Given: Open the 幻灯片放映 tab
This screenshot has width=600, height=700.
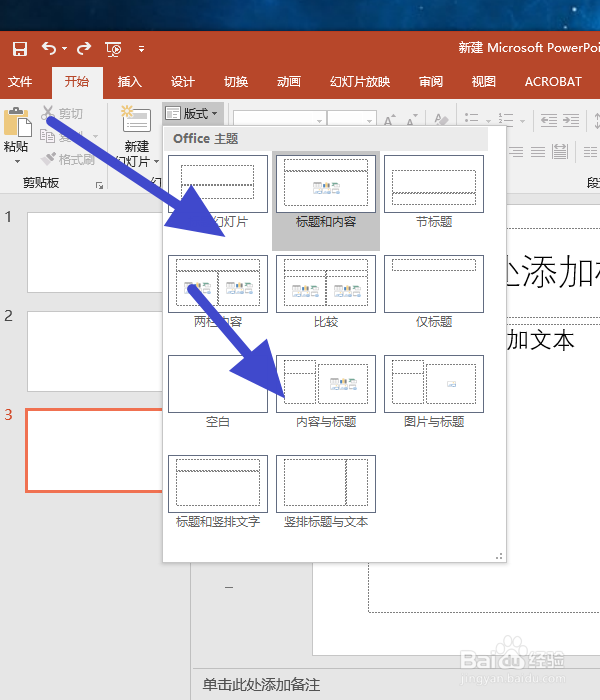Looking at the screenshot, I should pyautogui.click(x=360, y=82).
